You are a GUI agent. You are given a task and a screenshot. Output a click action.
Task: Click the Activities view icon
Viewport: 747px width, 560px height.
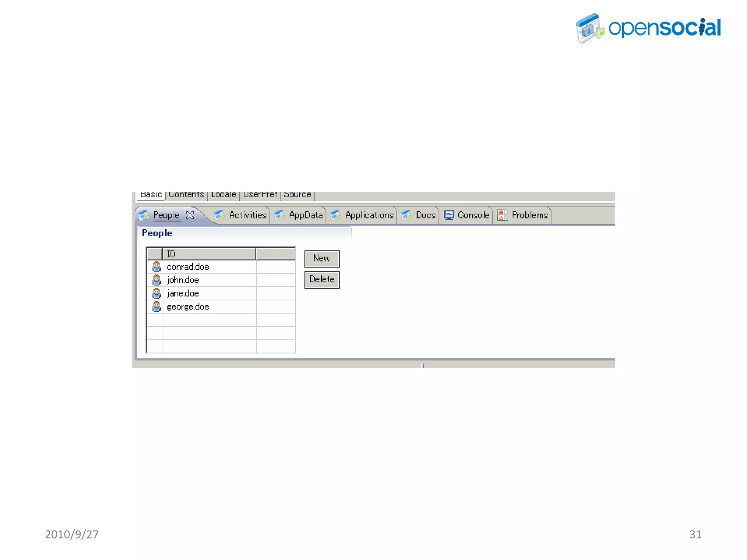219,215
